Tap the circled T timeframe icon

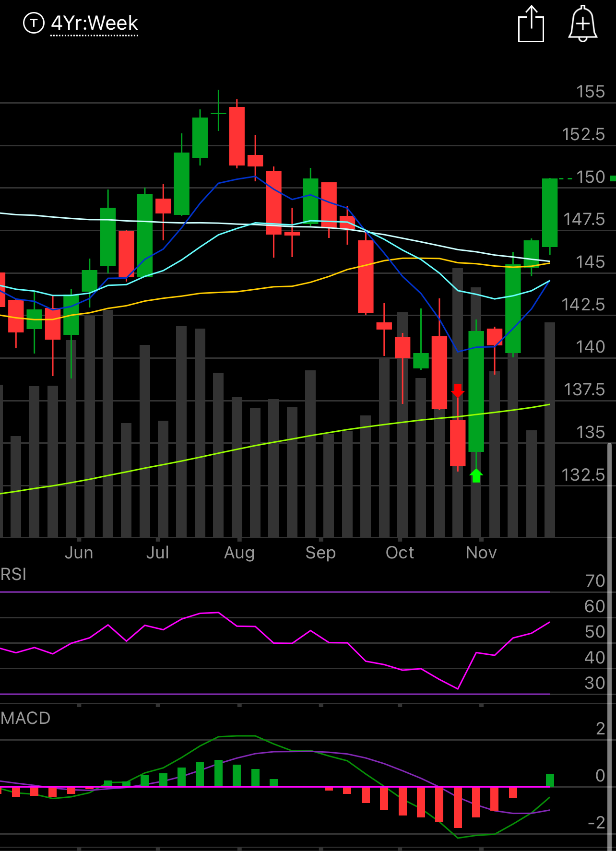pyautogui.click(x=34, y=23)
